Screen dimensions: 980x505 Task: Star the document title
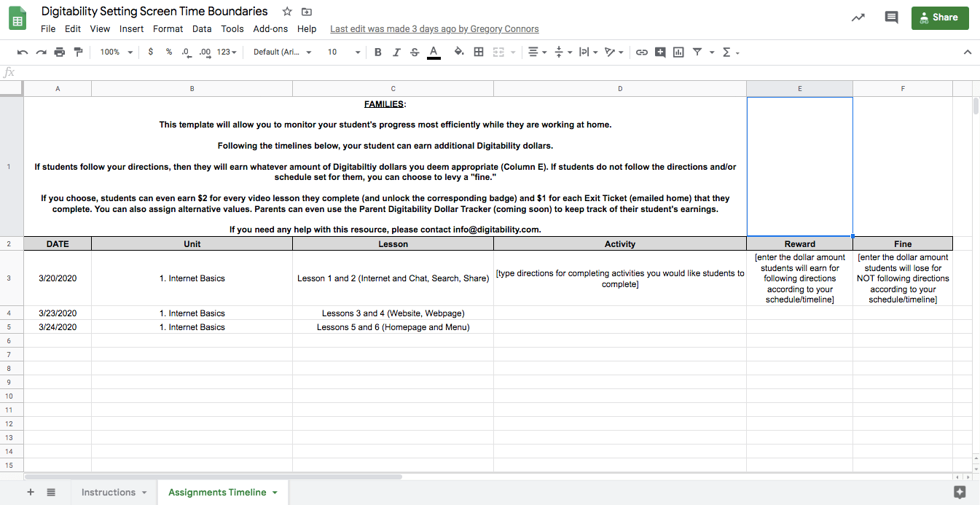tap(287, 12)
